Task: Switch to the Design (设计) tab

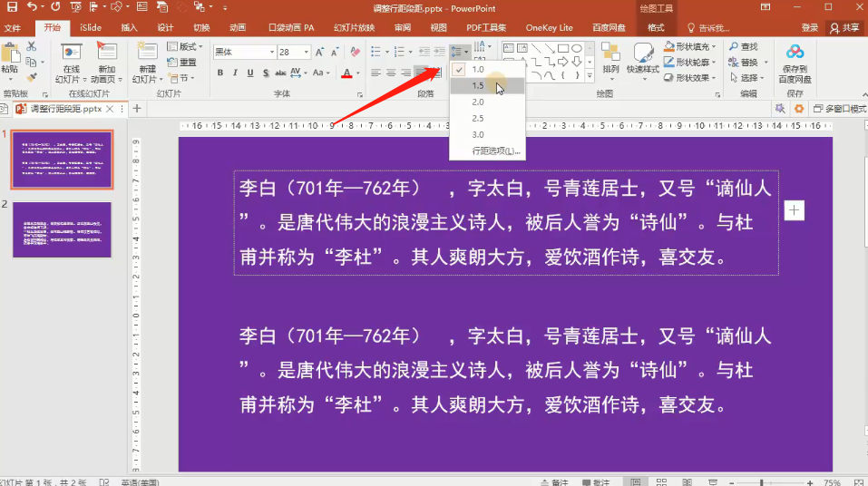Action: click(x=165, y=28)
